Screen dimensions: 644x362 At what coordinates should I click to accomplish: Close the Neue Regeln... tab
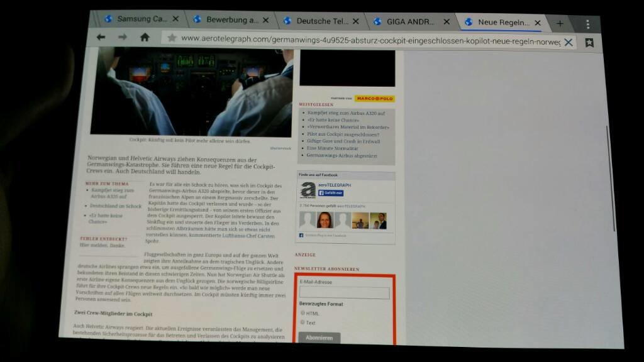pos(538,23)
